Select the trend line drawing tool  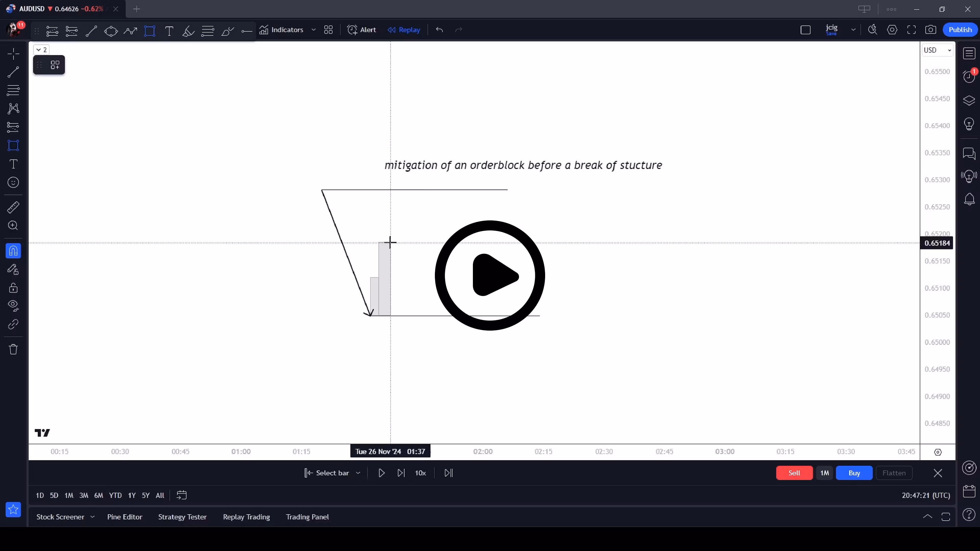(x=13, y=72)
